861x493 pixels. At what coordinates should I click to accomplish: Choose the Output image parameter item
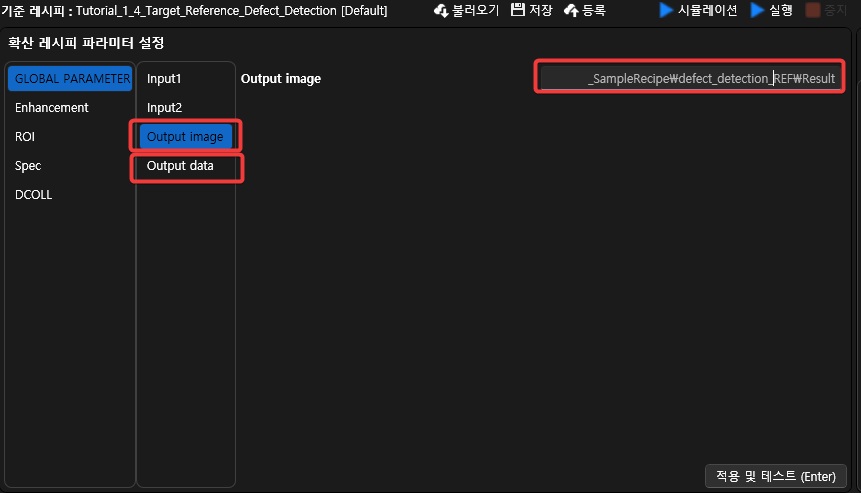point(185,136)
